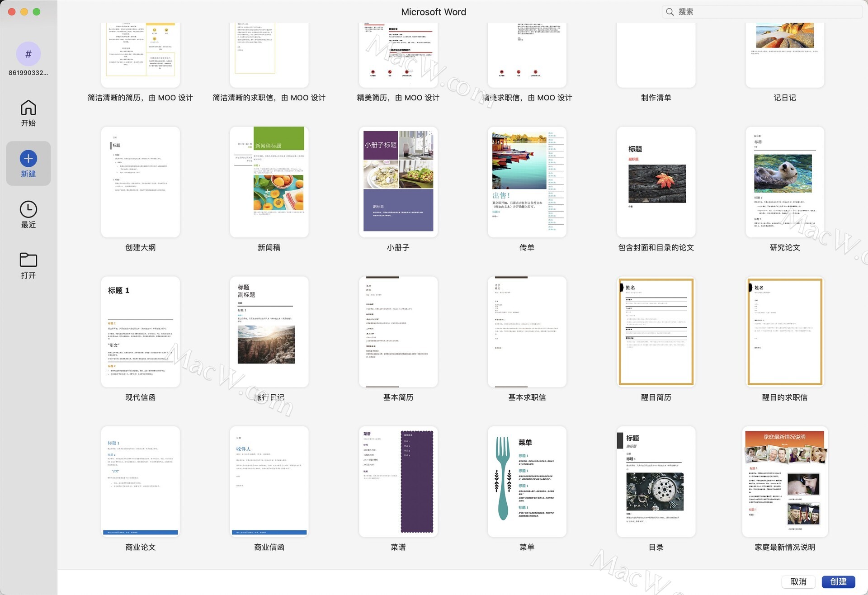The width and height of the screenshot is (868, 595).
Task: Click the magnifying glass search icon
Action: (670, 12)
